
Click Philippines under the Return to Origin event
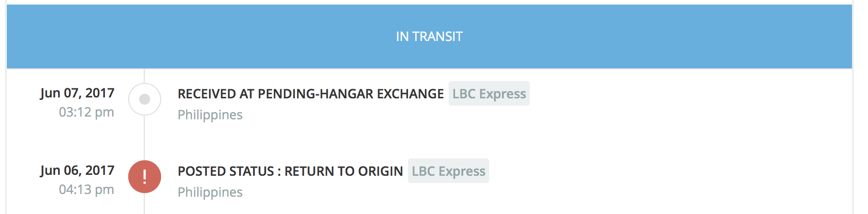point(210,192)
